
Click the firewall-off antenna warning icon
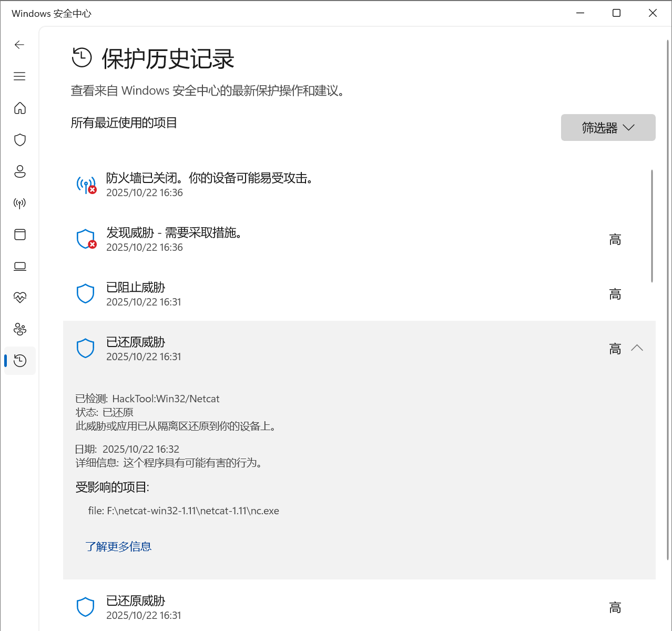tap(86, 185)
